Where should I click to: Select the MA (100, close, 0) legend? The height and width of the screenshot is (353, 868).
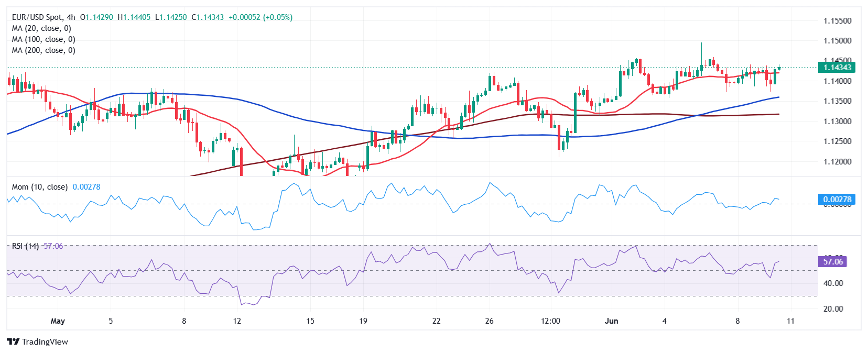[44, 39]
